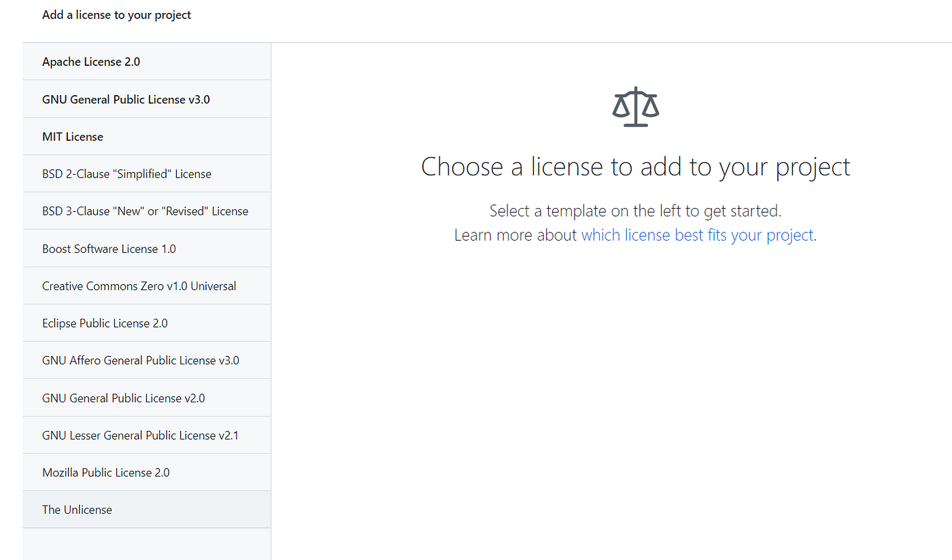Choose Mozilla Public License 2.0
The height and width of the screenshot is (560, 952).
147,472
